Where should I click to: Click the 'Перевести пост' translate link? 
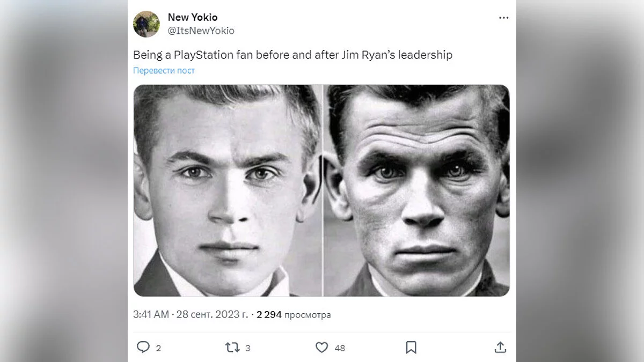164,70
